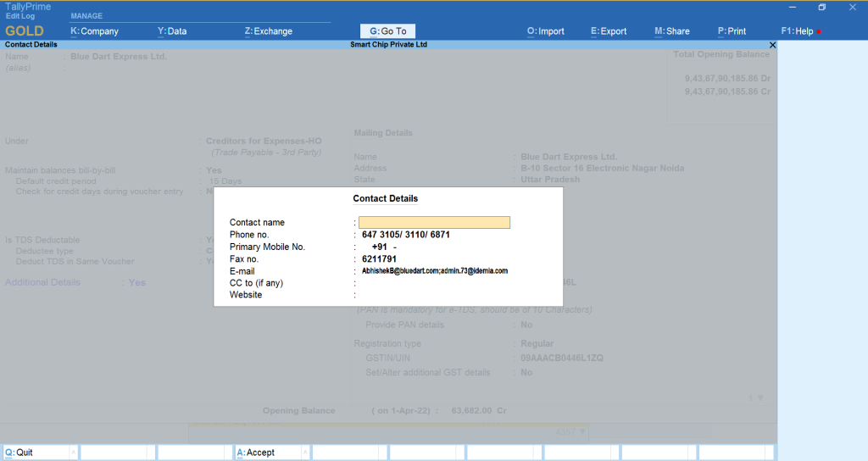Open the Share menu

click(x=672, y=31)
